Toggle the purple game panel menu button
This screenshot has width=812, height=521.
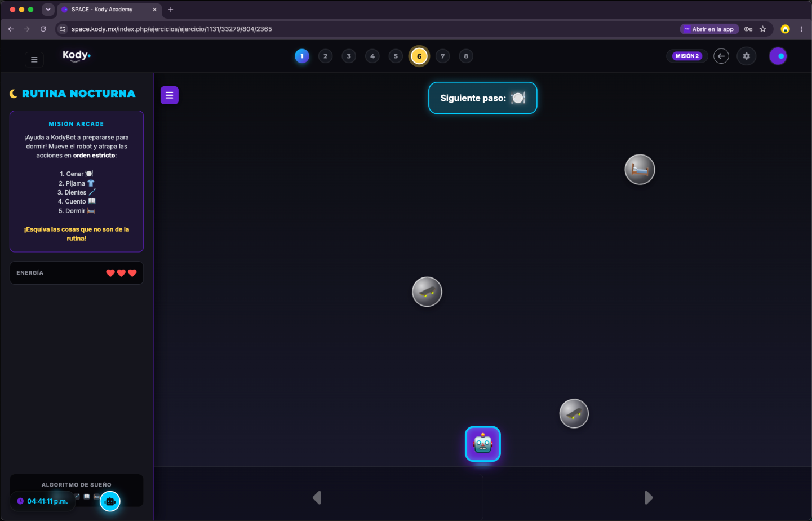(170, 95)
